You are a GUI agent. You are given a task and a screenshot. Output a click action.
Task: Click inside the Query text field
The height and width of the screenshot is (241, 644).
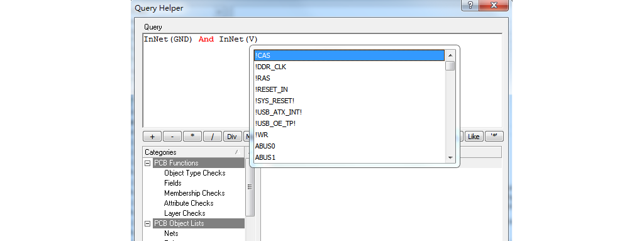pos(323,80)
